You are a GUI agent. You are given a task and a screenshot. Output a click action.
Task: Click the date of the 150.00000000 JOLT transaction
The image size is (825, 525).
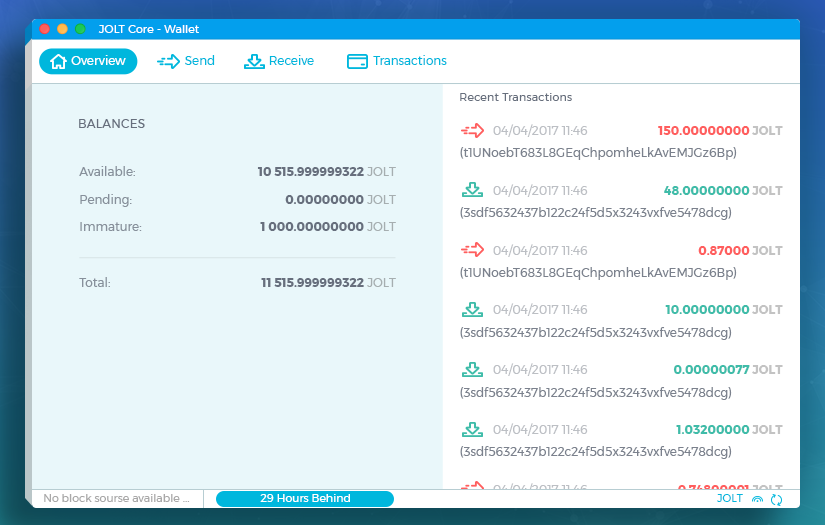click(x=540, y=130)
